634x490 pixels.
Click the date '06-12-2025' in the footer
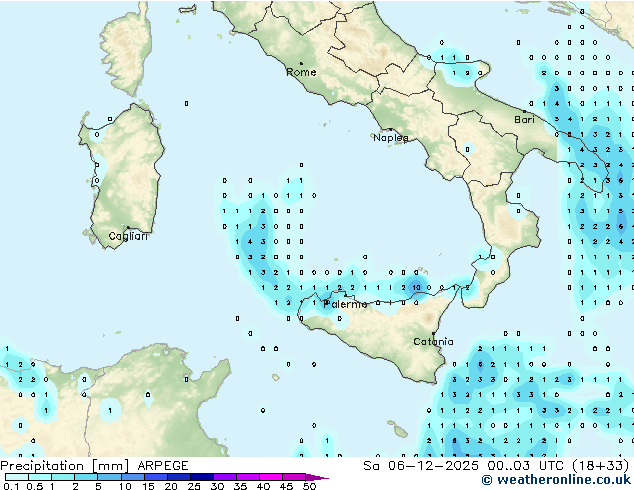[433, 466]
